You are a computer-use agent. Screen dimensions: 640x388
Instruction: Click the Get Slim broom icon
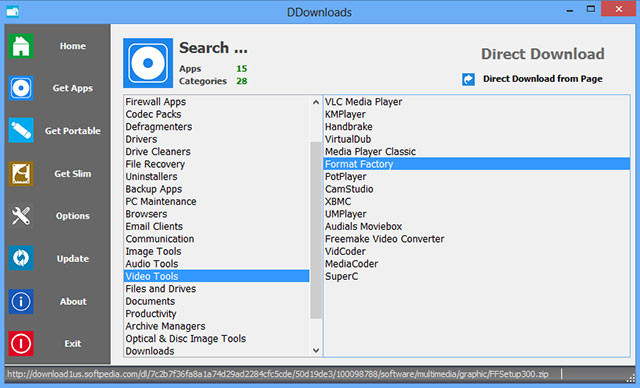(21, 173)
